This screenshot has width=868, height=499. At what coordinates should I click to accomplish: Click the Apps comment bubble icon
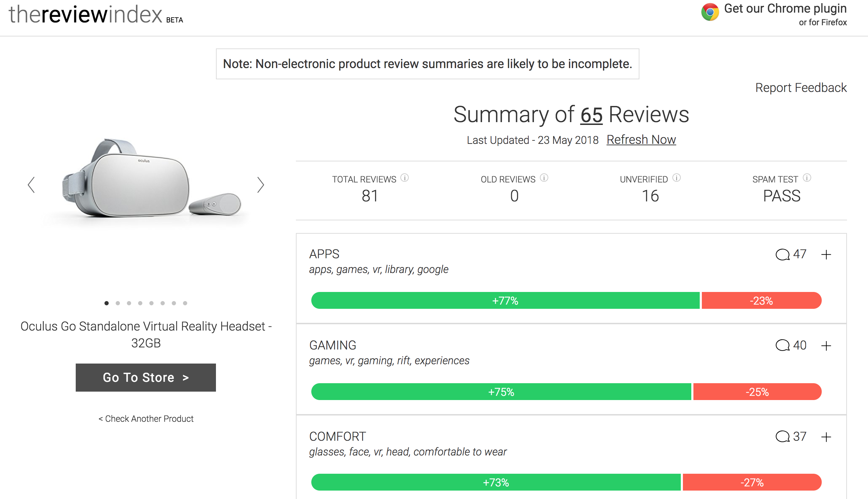point(782,254)
